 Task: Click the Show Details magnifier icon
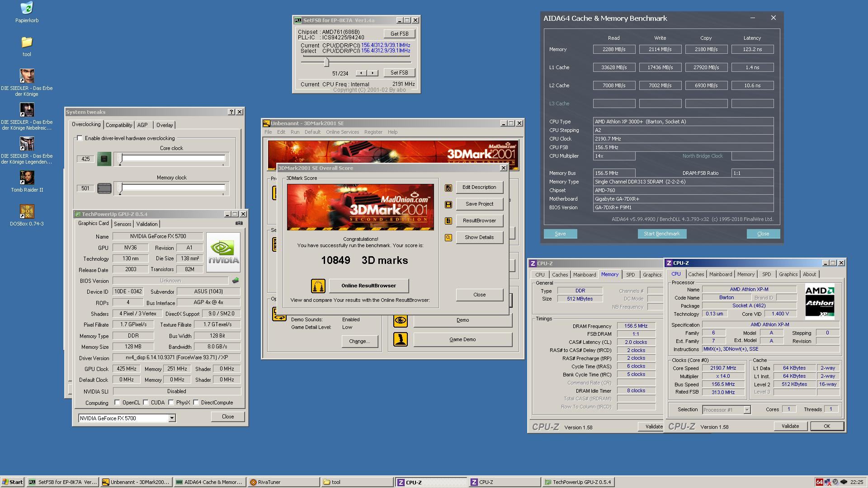point(448,238)
